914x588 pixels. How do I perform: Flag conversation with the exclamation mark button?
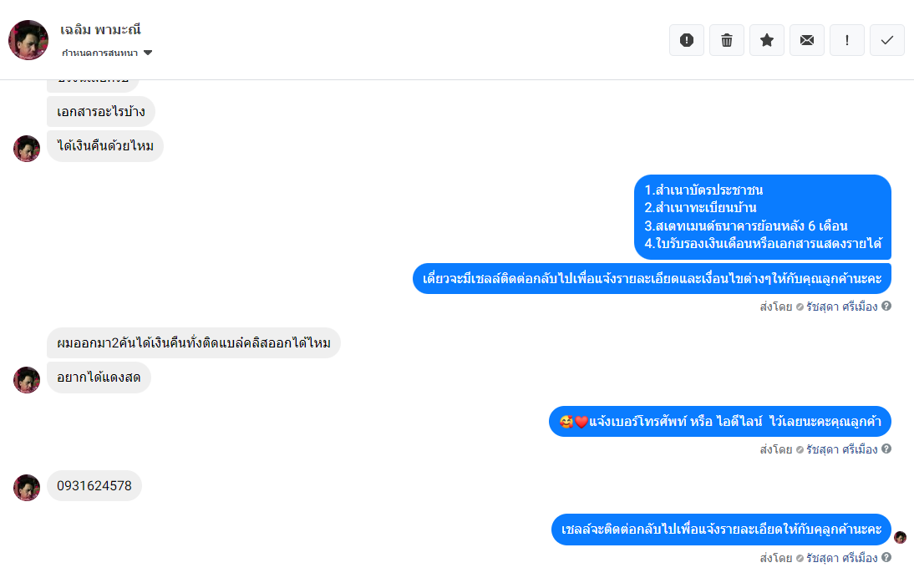coord(847,40)
